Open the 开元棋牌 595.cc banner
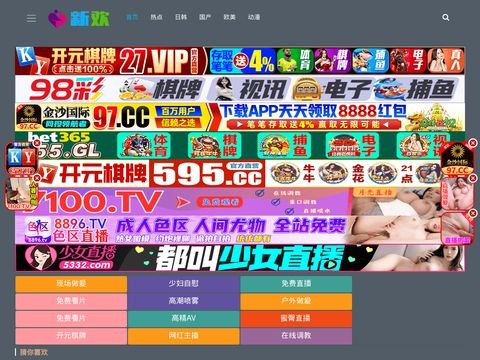The image size is (480, 360). pyautogui.click(x=240, y=173)
